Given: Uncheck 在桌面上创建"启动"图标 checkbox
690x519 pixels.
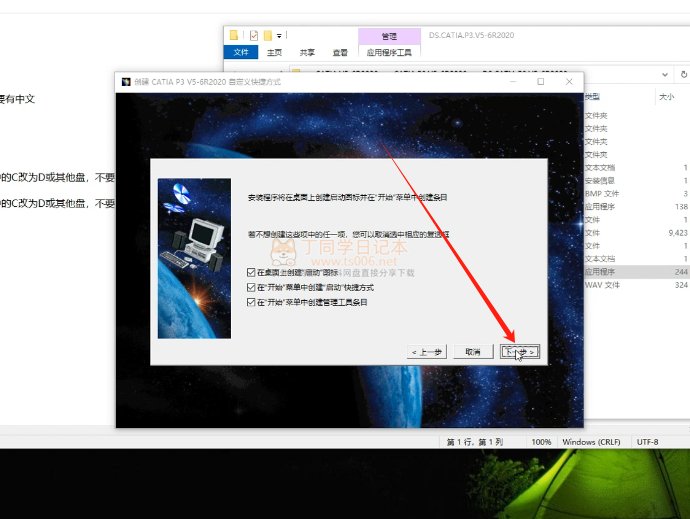Looking at the screenshot, I should [x=251, y=272].
